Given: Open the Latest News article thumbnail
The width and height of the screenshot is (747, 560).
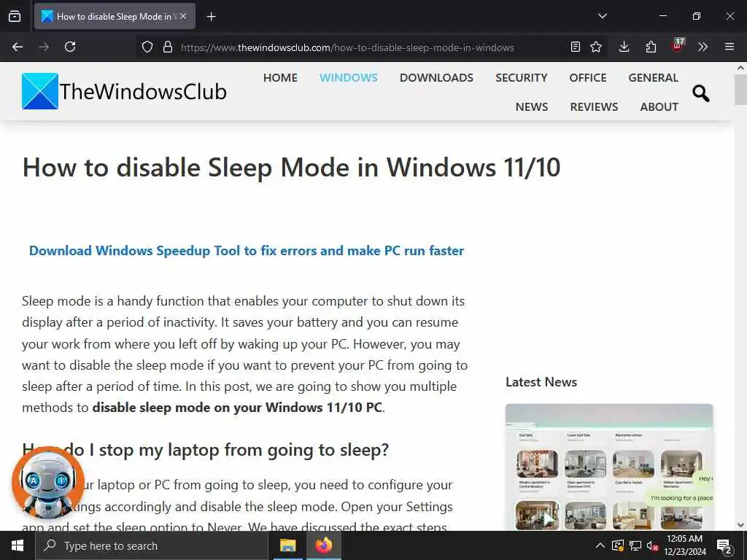Looking at the screenshot, I should [x=609, y=467].
